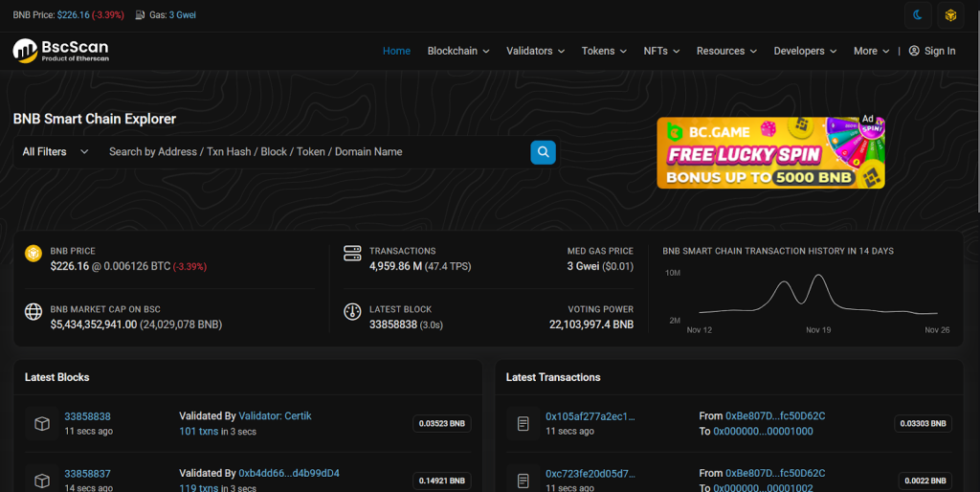Click the Sign In link

click(x=932, y=51)
